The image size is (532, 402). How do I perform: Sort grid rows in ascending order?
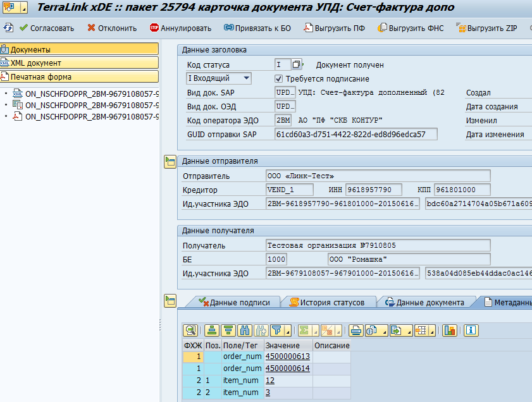(x=211, y=330)
